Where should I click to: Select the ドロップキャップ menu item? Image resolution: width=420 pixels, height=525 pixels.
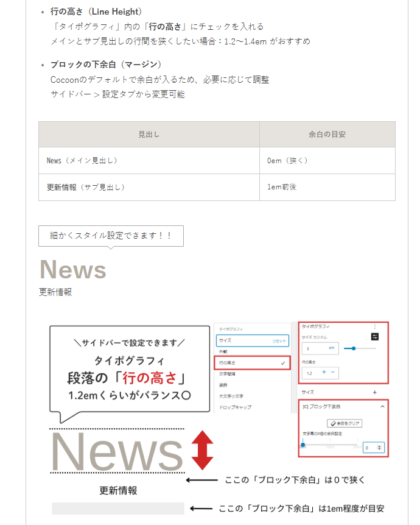236,407
